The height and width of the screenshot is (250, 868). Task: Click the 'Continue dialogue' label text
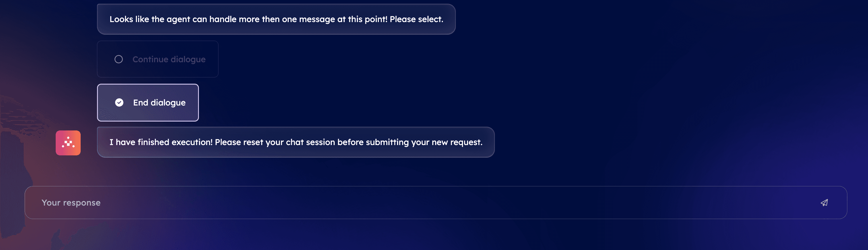169,59
